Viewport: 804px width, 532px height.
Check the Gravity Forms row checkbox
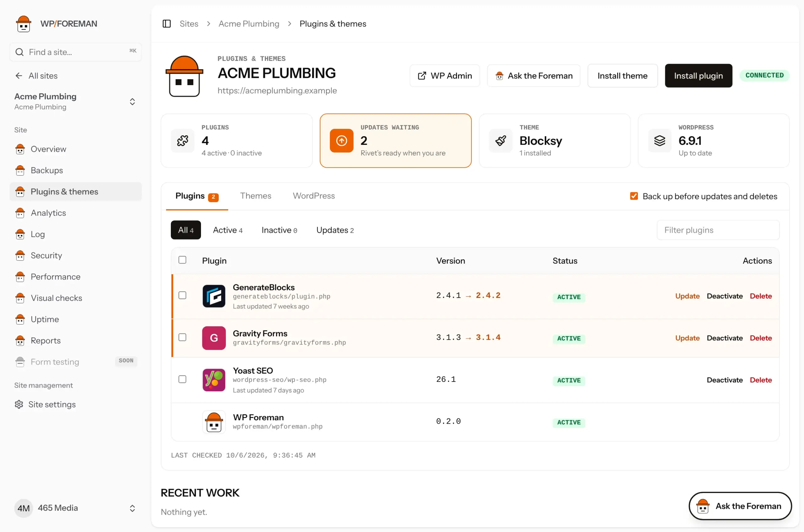(x=182, y=337)
